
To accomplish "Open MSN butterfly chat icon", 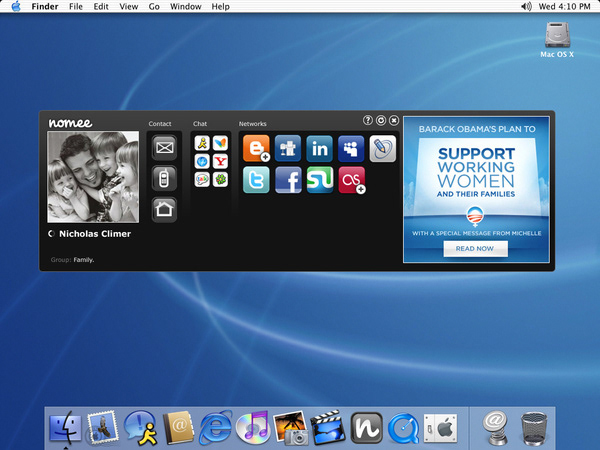I will pos(220,143).
